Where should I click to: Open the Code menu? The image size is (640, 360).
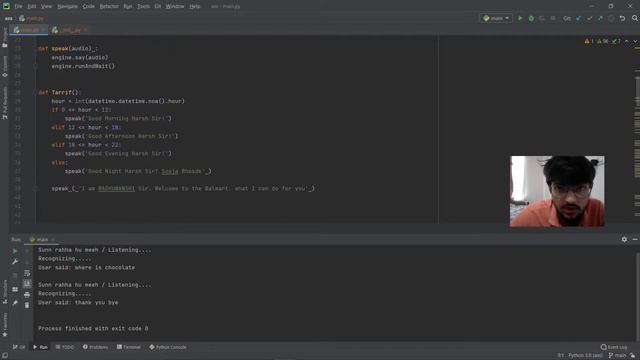pos(89,7)
